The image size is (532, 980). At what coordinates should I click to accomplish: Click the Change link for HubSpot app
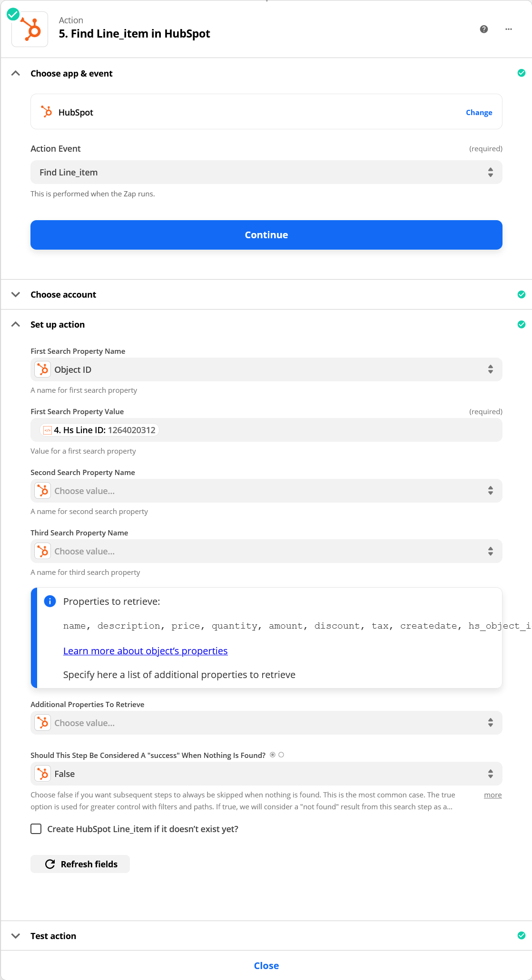click(479, 113)
